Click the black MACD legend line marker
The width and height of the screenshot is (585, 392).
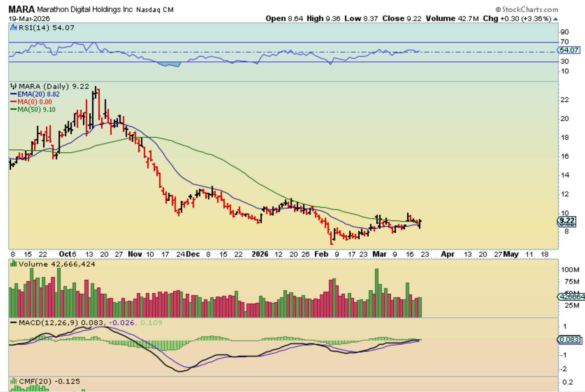[13, 323]
